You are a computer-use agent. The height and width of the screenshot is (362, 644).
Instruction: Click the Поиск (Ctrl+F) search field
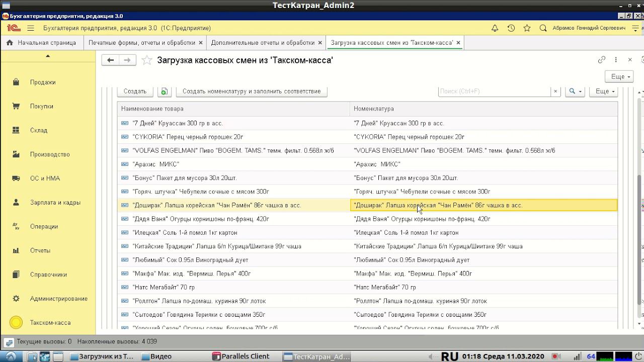(x=495, y=92)
